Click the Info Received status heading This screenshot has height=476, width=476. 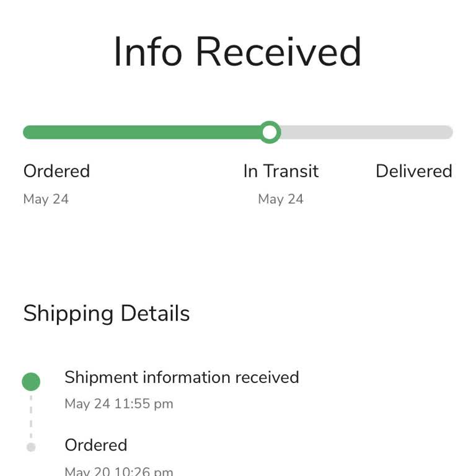(237, 52)
